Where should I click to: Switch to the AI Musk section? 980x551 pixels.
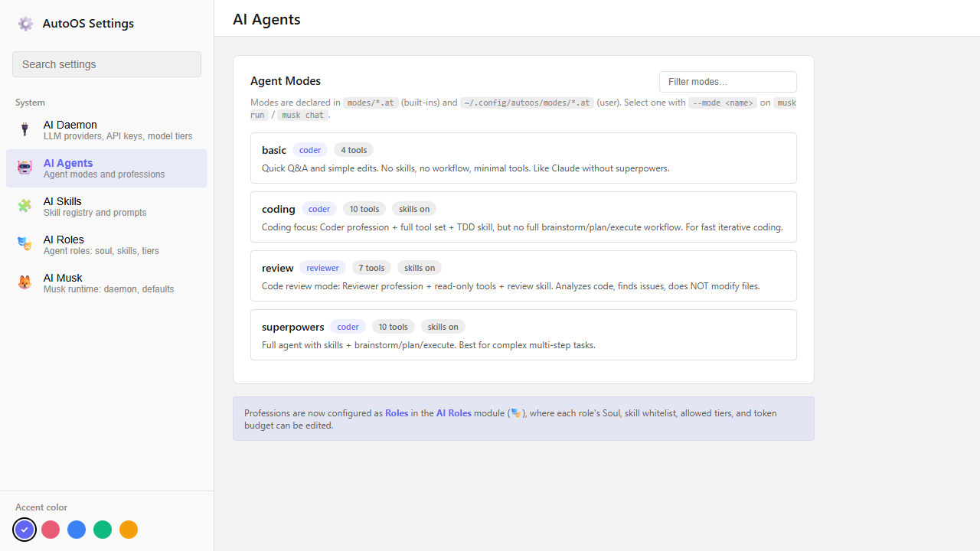pos(106,283)
